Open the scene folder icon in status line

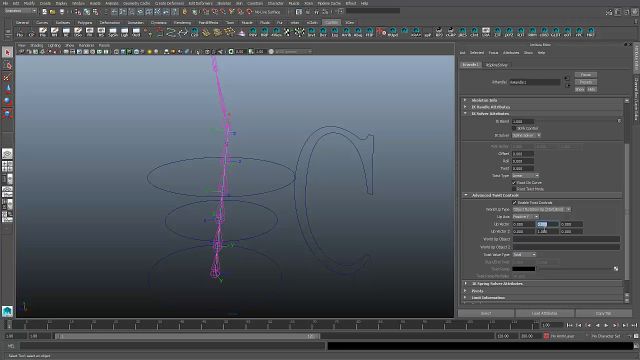[53, 12]
